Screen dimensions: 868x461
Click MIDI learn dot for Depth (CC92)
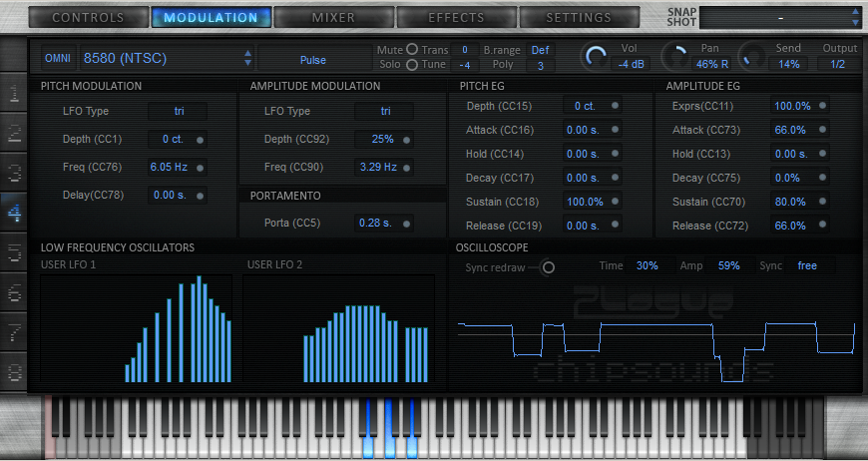click(406, 140)
